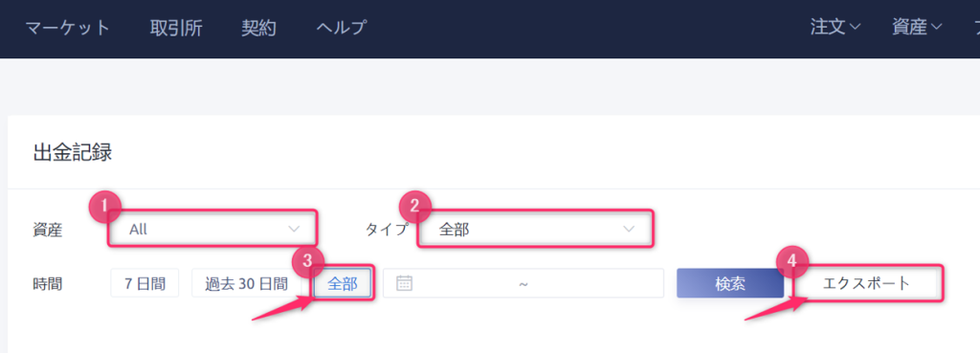Image resolution: width=980 pixels, height=353 pixels.
Task: Open the 資産 All asset dropdown
Action: (x=212, y=230)
